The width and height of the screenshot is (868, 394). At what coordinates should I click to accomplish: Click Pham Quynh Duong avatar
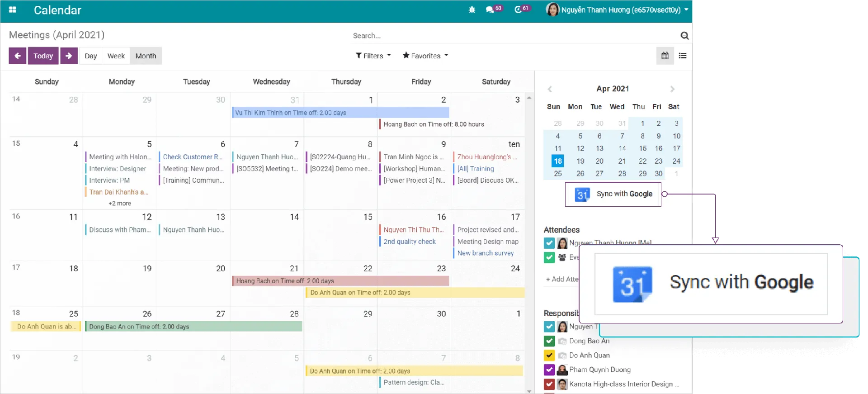562,370
